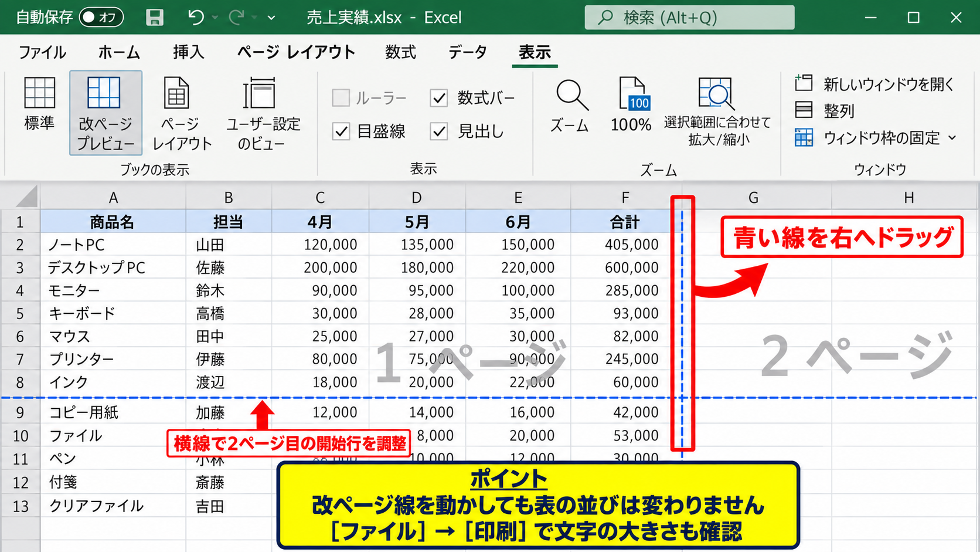Click cell 120,000 for ノートPC 4月

[321, 245]
